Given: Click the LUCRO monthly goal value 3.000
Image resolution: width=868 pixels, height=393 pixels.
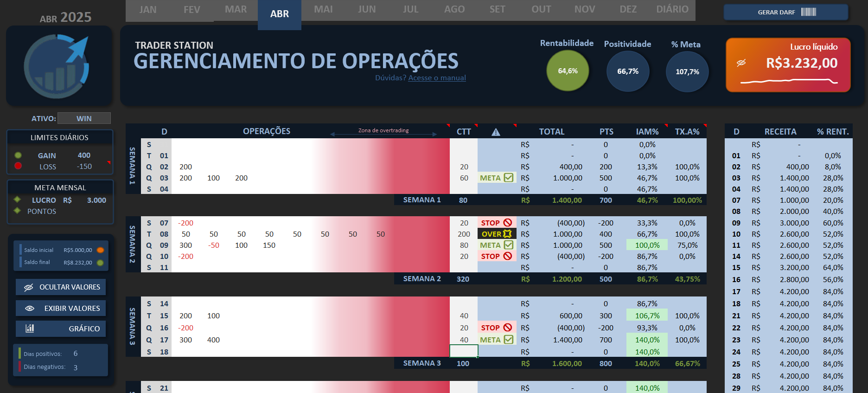Looking at the screenshot, I should tap(96, 200).
